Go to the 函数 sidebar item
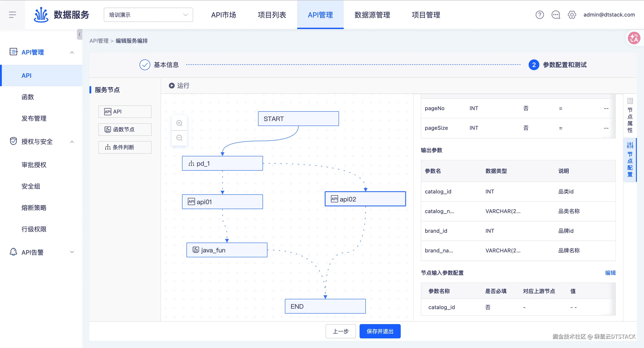 click(28, 97)
